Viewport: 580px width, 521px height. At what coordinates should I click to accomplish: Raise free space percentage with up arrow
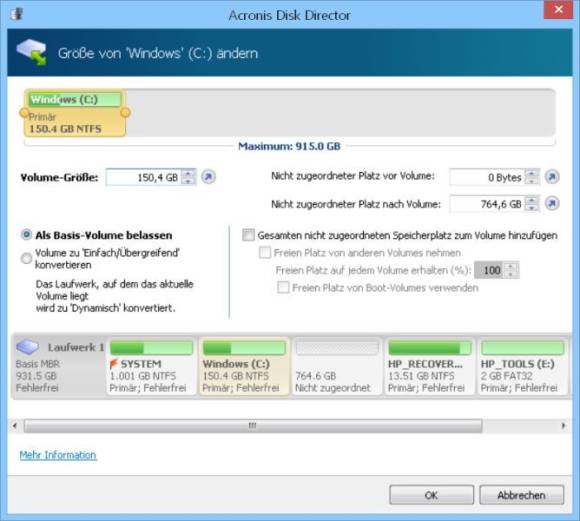[511, 266]
